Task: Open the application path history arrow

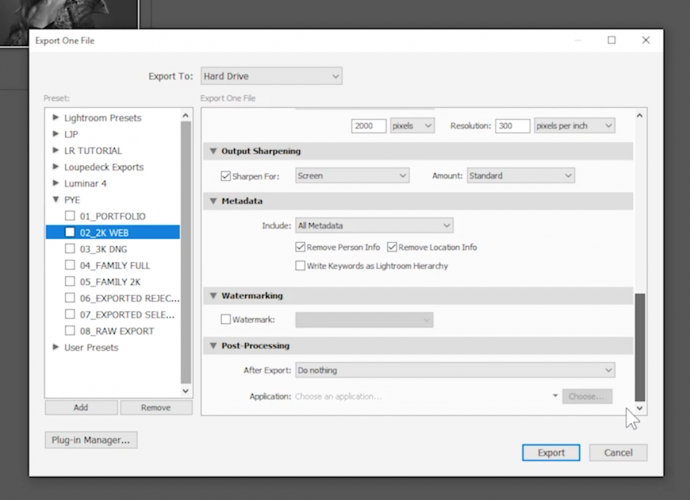Action: pos(555,396)
